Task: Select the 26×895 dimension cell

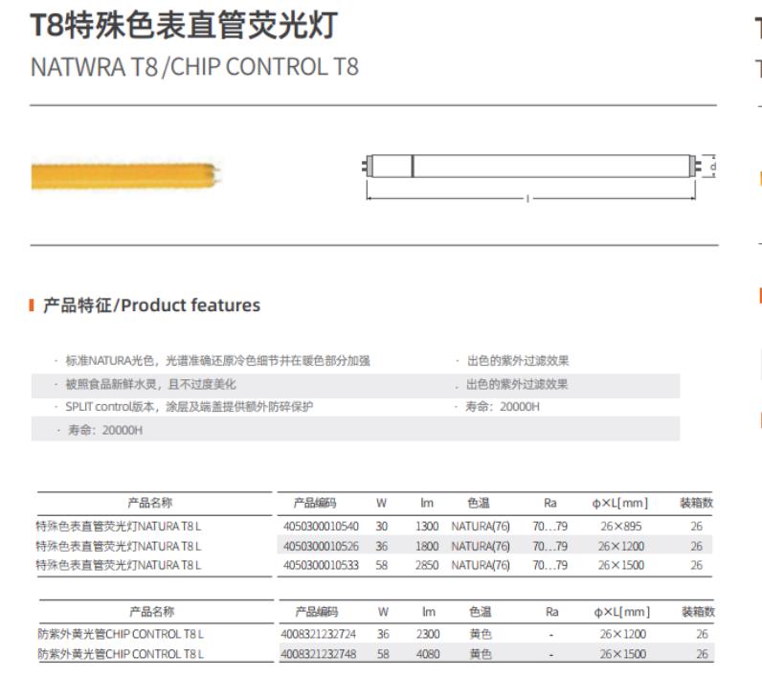Action: pyautogui.click(x=621, y=526)
